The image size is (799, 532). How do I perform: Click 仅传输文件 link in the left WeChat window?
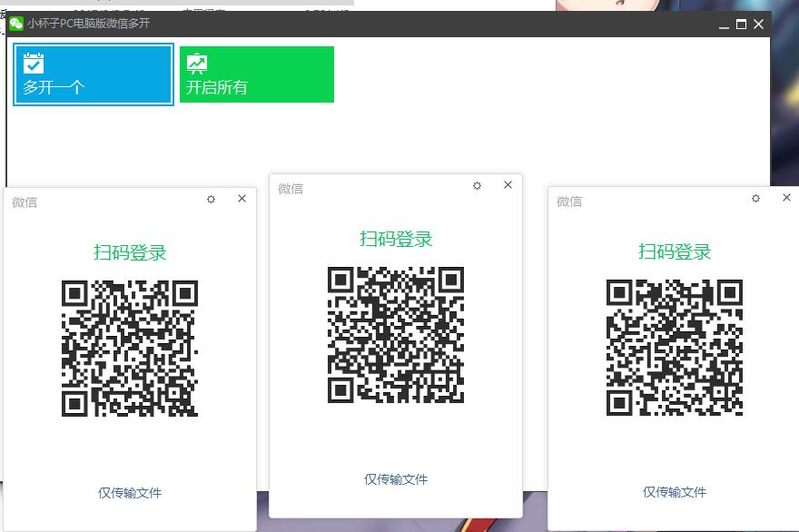click(130, 493)
